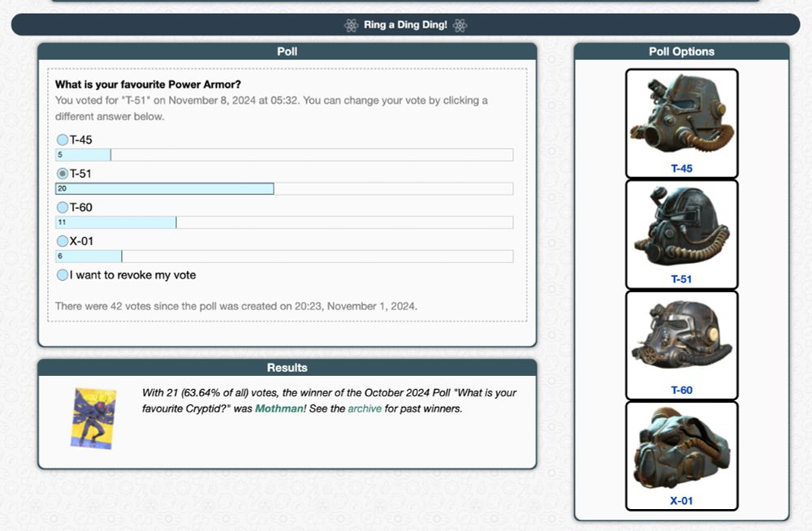812x531 pixels.
Task: Follow the T-45 link under helmet
Action: tap(681, 168)
